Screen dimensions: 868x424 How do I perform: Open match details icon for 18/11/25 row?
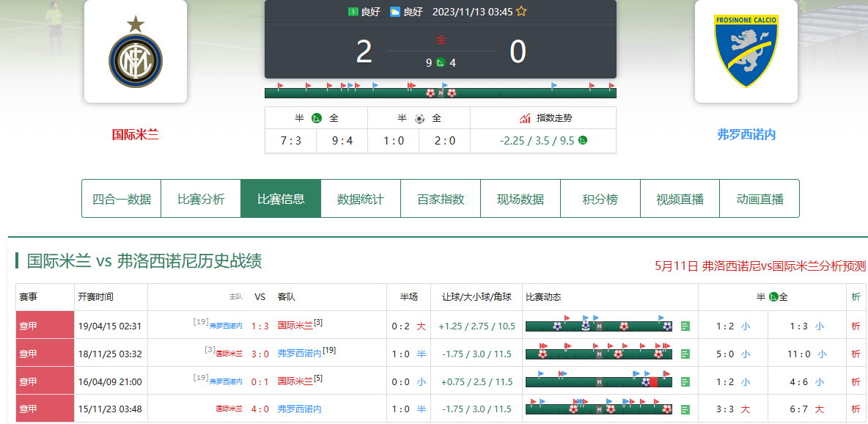point(685,354)
